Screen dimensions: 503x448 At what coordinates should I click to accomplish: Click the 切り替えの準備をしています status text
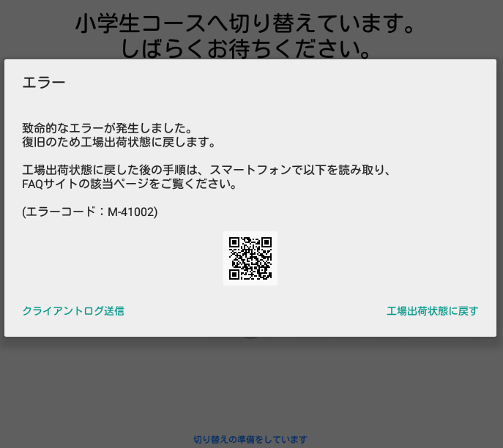(x=250, y=440)
